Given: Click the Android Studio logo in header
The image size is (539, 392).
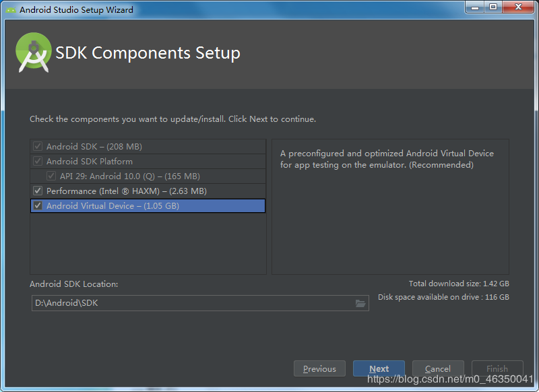Looking at the screenshot, I should click(33, 53).
